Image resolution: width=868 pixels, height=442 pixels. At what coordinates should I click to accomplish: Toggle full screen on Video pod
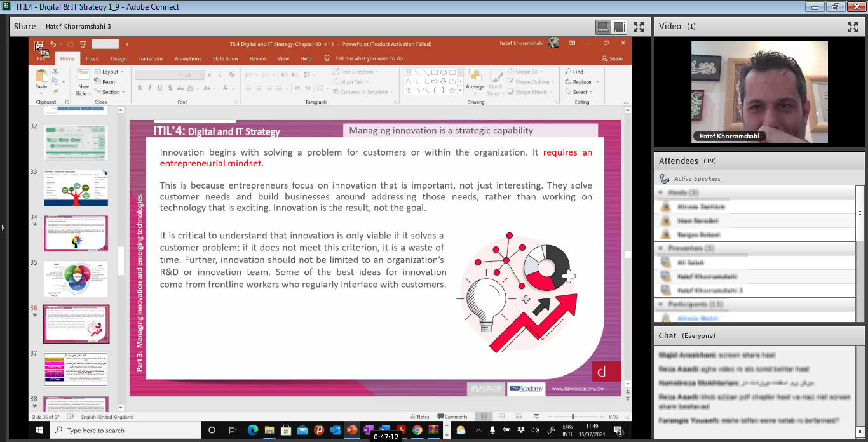853,27
